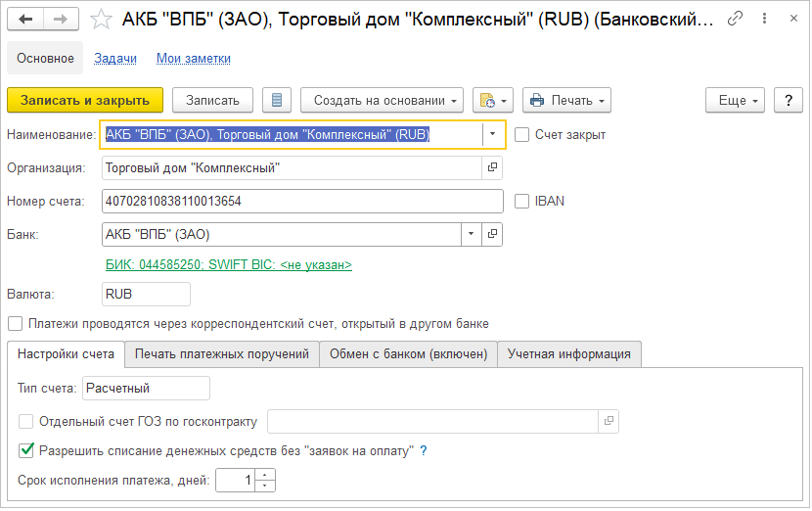Click the forward navigation arrow
This screenshot has width=812, height=511.
[61, 20]
